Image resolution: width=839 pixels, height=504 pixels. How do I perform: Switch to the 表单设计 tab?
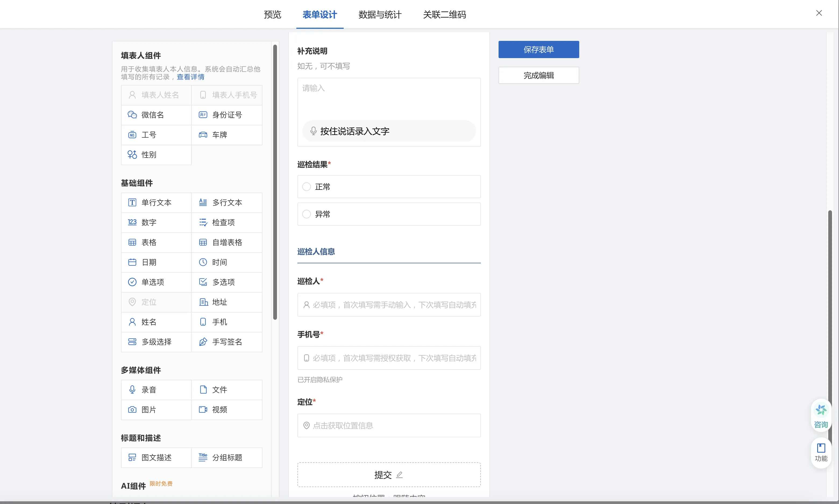[x=320, y=15]
